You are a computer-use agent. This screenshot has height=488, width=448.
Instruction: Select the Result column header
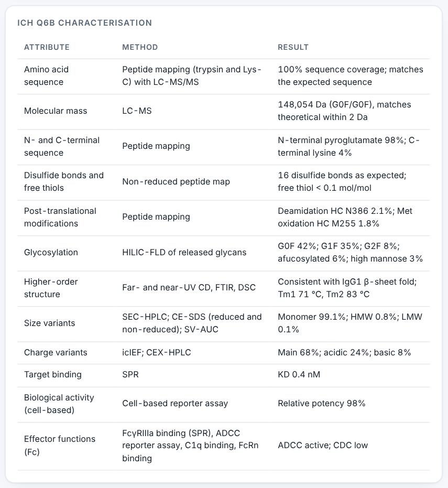coord(293,47)
